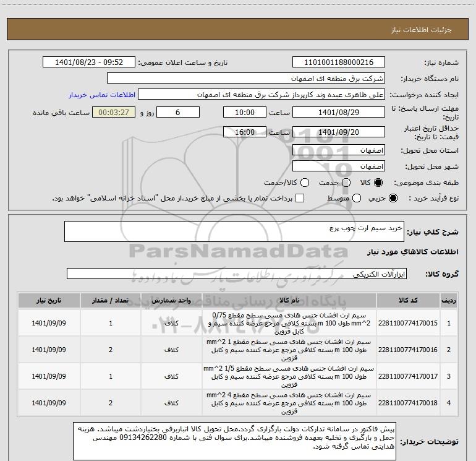Screen dimensions: 476x461
Task: Click the buyer name field شرکت برق منطقه ای اصفهان
Action: 246,79
